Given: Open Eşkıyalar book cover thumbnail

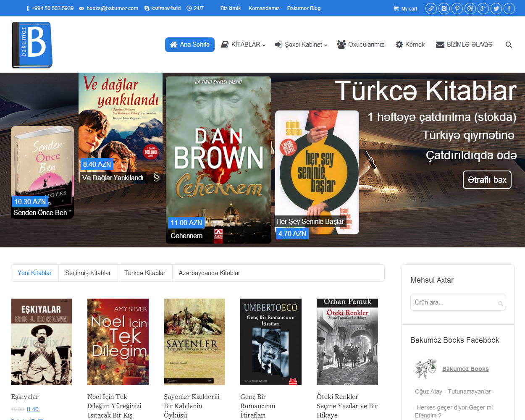Looking at the screenshot, I should tap(42, 342).
